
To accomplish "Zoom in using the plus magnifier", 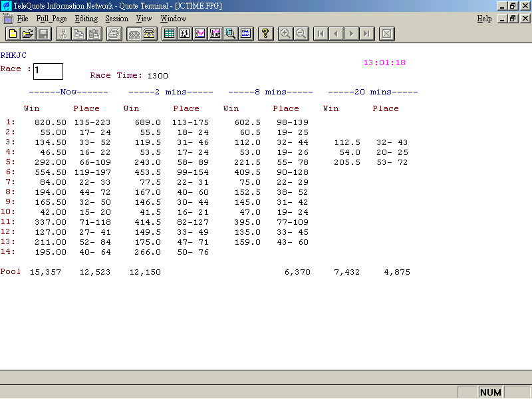I will [x=285, y=34].
